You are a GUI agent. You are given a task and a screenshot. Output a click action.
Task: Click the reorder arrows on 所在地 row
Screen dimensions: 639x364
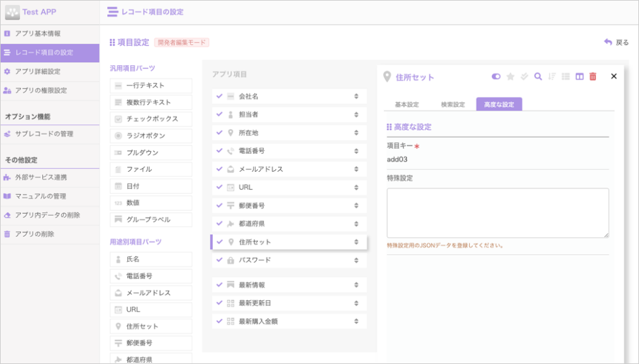356,133
